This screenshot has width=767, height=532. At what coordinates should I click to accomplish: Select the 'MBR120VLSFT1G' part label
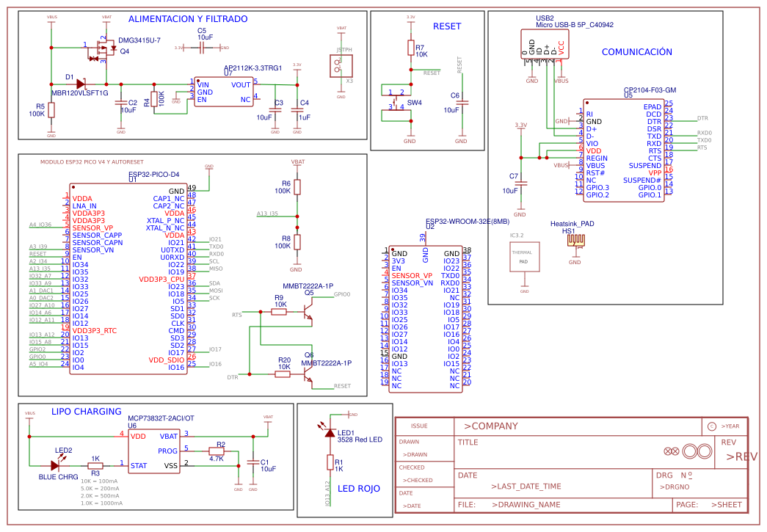tap(80, 93)
